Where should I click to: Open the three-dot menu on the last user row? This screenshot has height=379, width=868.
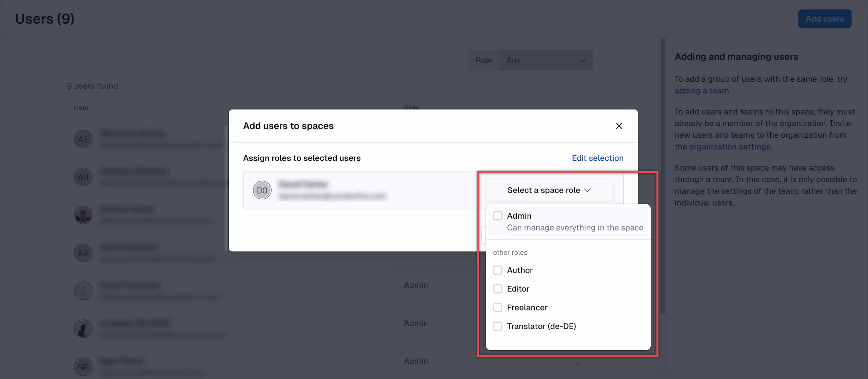coord(576,364)
